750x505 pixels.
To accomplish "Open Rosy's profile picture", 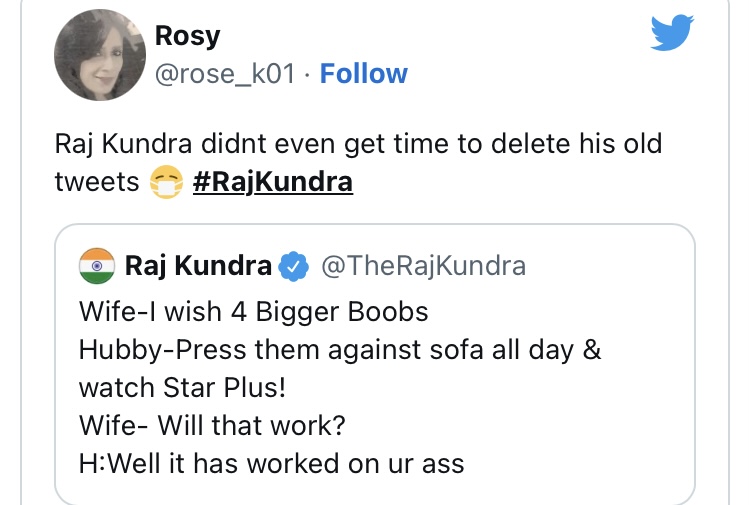I will (x=100, y=56).
